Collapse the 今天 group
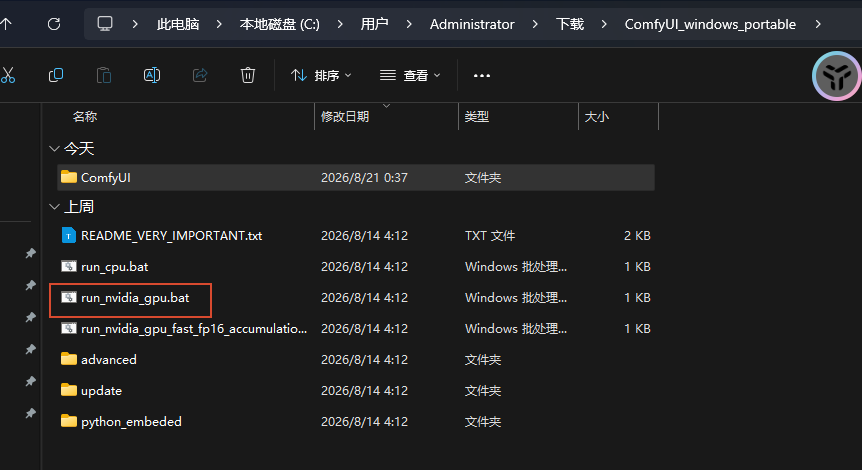Viewport: 862px width, 470px height. pyautogui.click(x=54, y=148)
